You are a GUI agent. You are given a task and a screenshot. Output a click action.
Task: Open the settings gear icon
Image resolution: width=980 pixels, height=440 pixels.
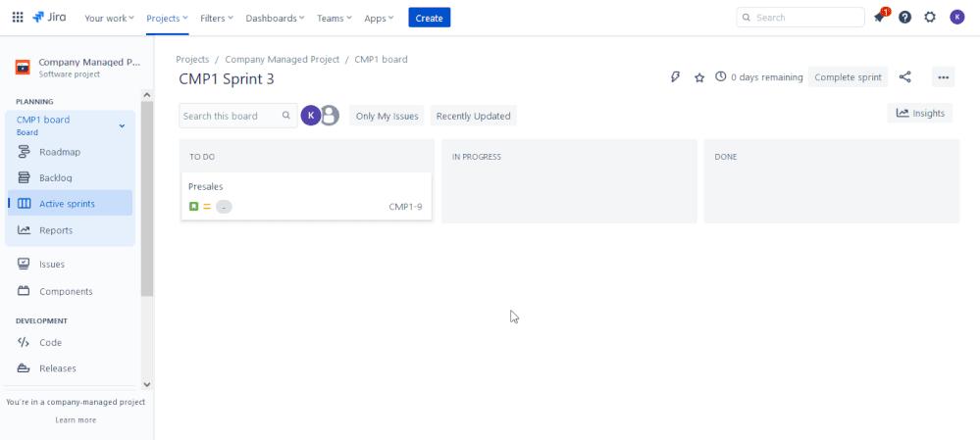coord(930,18)
